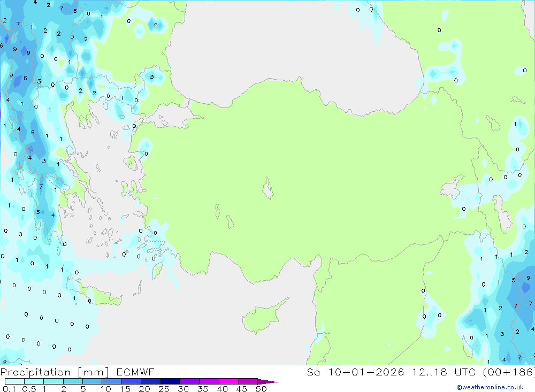
Task: Pick the 10–15 mm blue legend box
Action: 112,381
